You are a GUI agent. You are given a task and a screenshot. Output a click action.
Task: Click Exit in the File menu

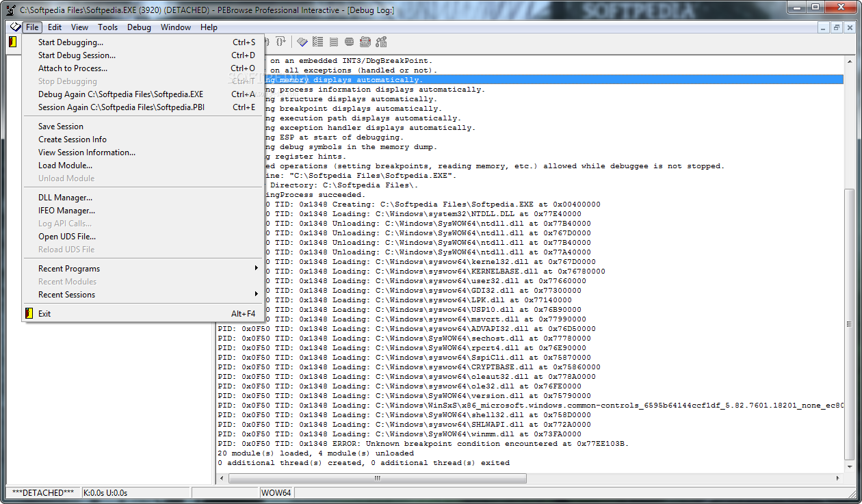pyautogui.click(x=143, y=314)
